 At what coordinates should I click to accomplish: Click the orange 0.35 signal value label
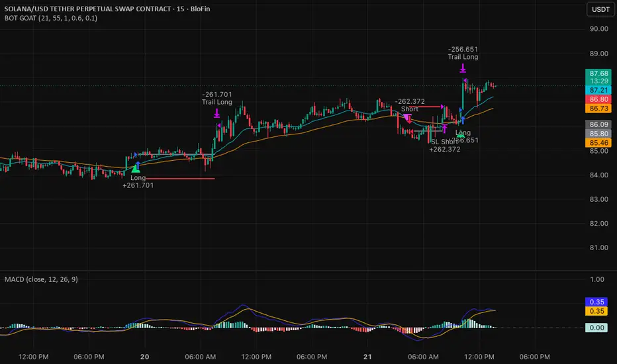(596, 311)
